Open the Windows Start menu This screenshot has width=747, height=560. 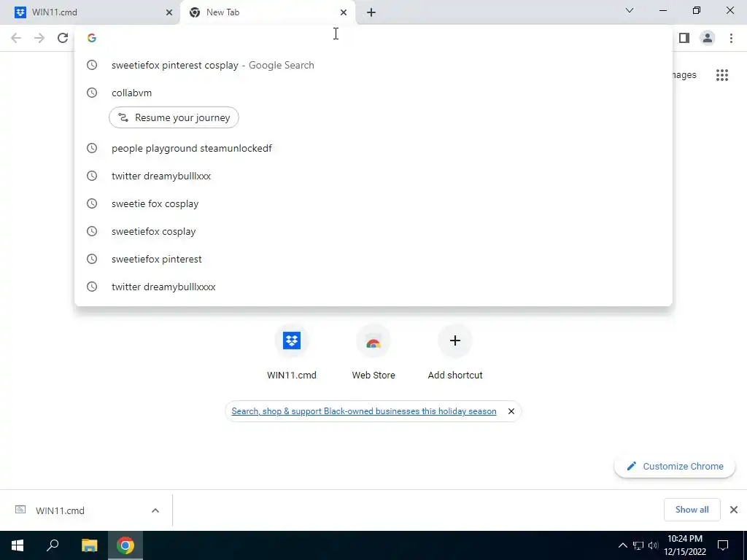(18, 545)
